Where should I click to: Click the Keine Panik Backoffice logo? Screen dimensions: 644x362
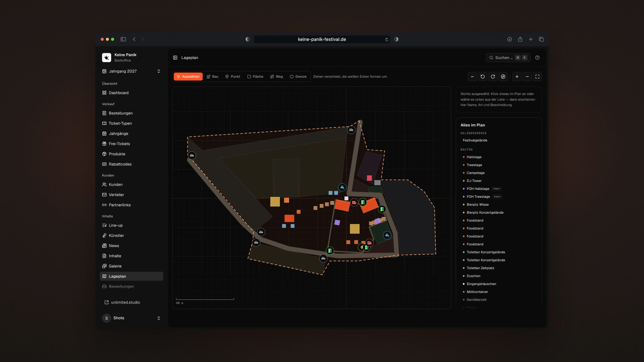[107, 58]
